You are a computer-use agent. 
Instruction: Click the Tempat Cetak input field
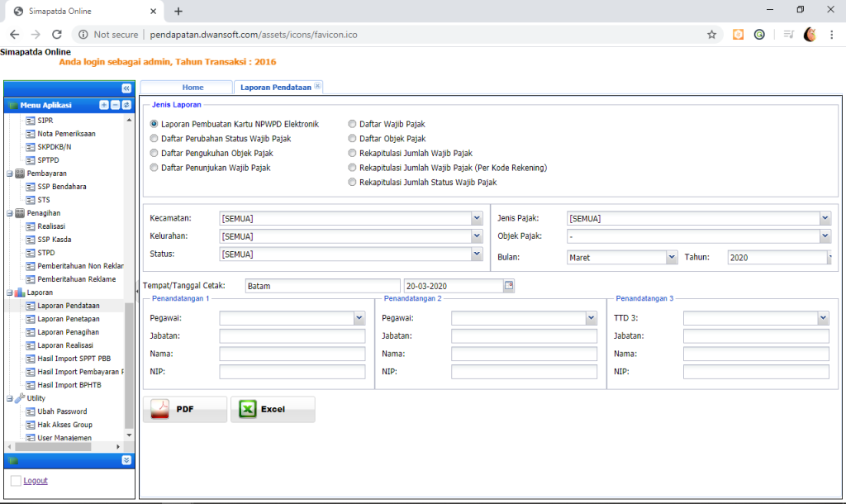coord(323,286)
